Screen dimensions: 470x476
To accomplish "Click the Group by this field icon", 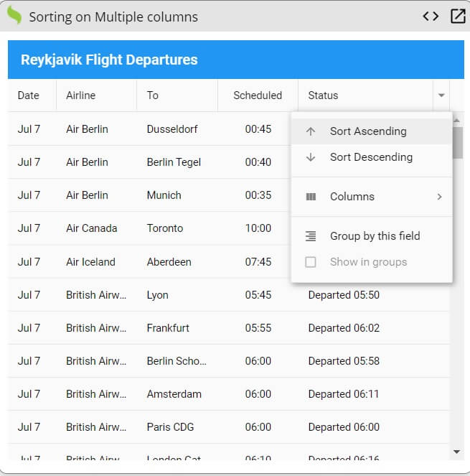I will 311,236.
